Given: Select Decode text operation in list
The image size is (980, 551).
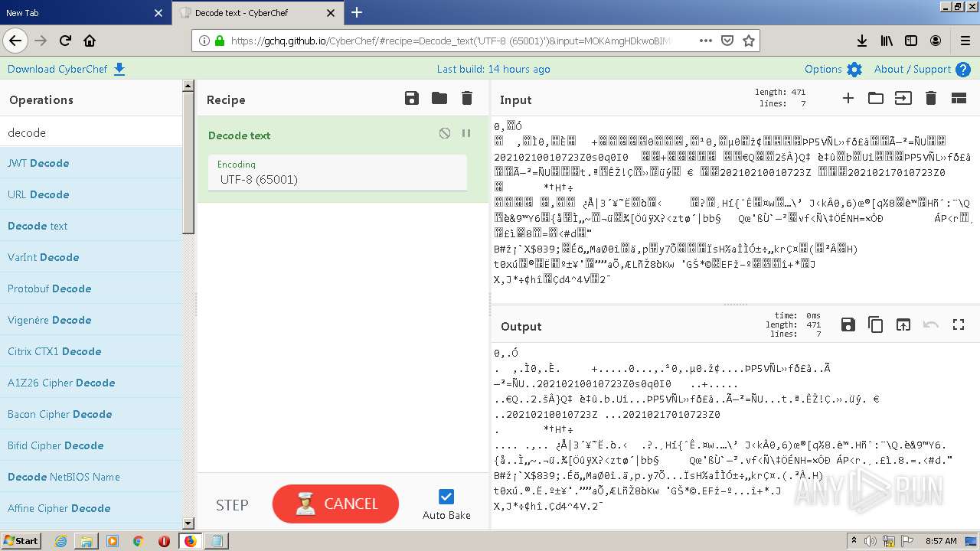Looking at the screenshot, I should [91, 226].
